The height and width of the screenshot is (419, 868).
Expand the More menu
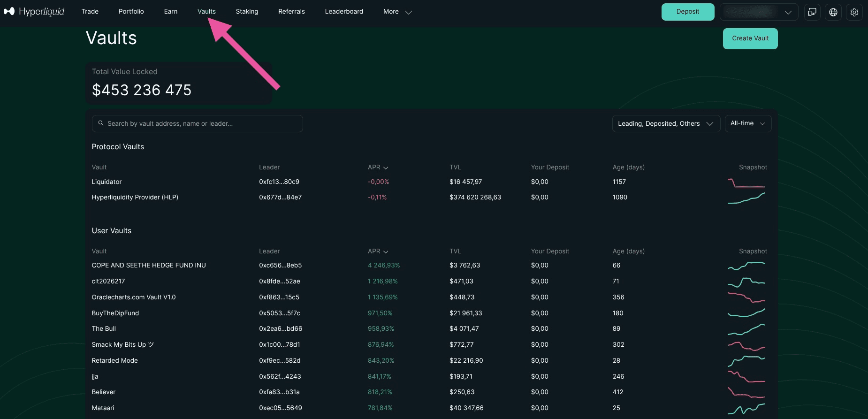tap(397, 12)
